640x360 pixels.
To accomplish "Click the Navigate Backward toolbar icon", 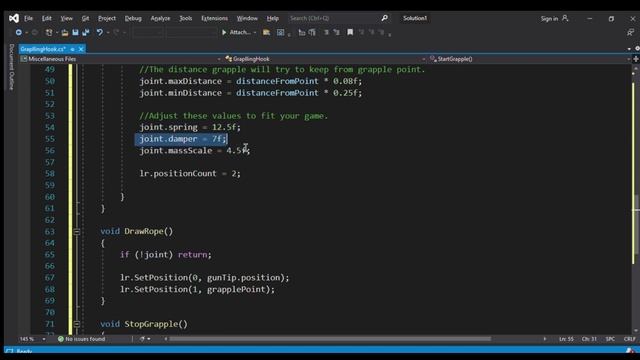I will pos(19,32).
